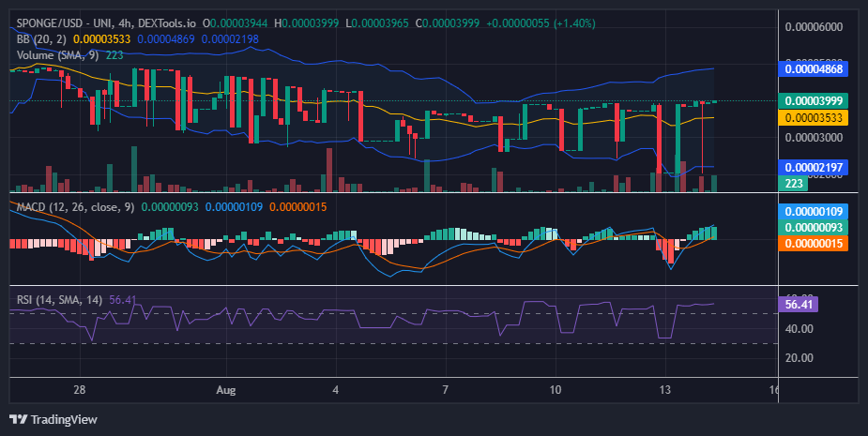Click the 28 date label on time axis
The width and height of the screenshot is (868, 436).
(80, 389)
